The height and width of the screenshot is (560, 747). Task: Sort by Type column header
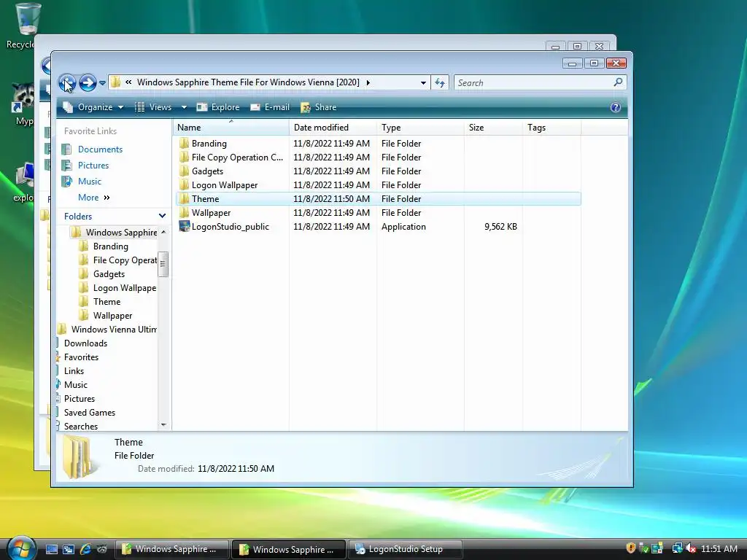pyautogui.click(x=421, y=127)
